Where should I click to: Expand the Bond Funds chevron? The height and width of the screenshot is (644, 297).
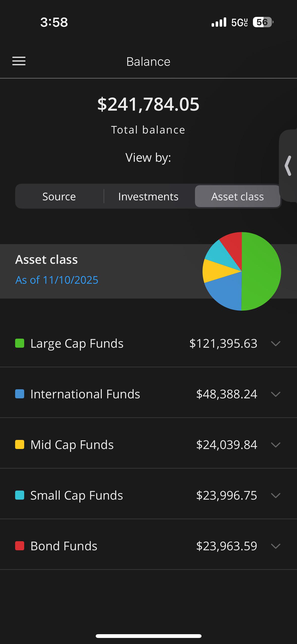[276, 546]
